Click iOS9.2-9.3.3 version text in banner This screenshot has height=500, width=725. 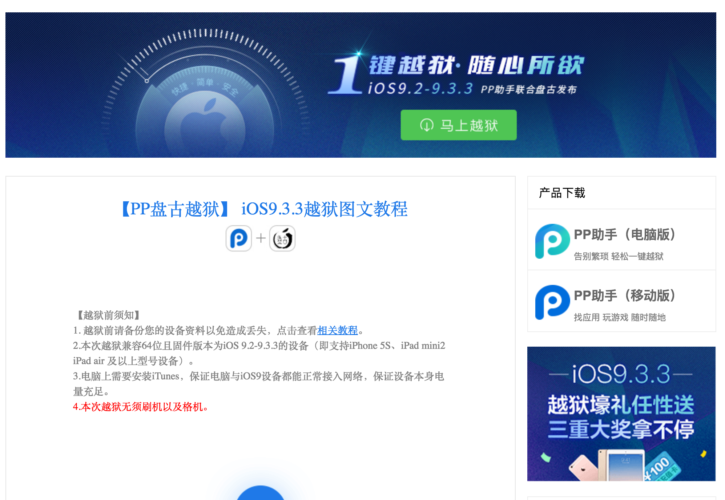(x=420, y=88)
